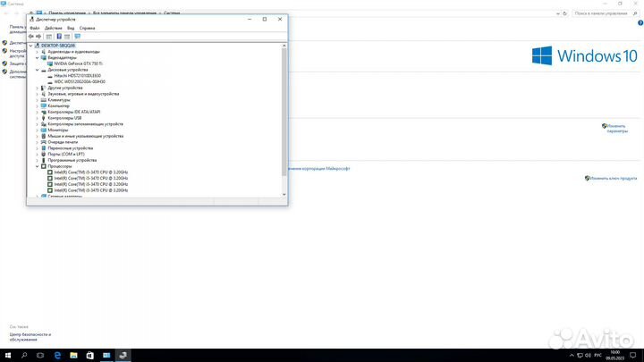Image resolution: width=644 pixels, height=362 pixels.
Task: Click the blue Help icon in Device Manager toolbar
Action: [x=59, y=37]
